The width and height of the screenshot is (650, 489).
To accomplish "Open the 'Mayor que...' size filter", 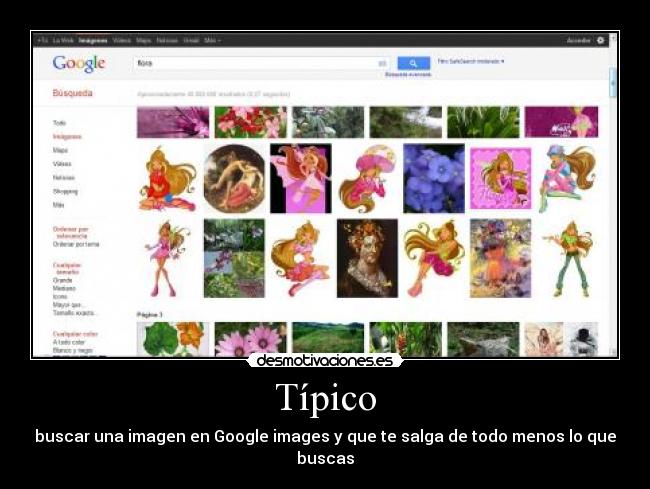I will (x=68, y=305).
